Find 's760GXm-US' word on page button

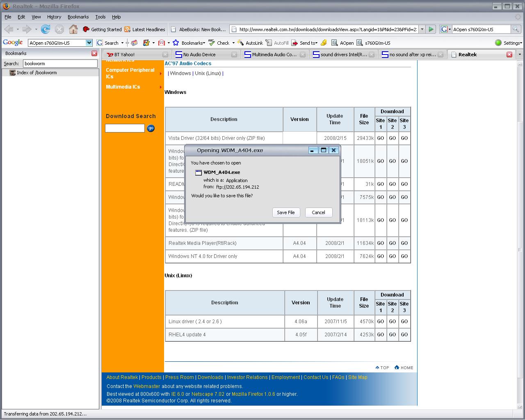pyautogui.click(x=373, y=43)
